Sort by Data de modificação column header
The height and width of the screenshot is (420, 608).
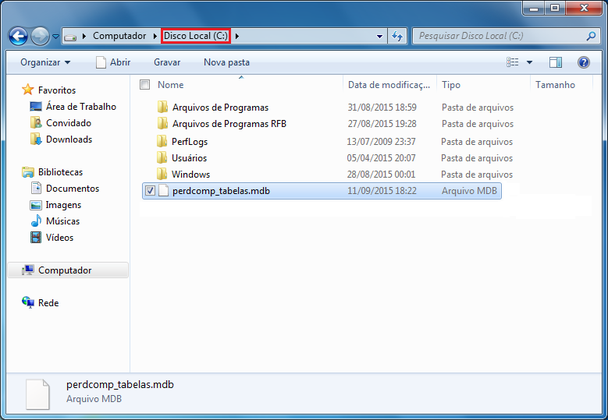[x=388, y=85]
